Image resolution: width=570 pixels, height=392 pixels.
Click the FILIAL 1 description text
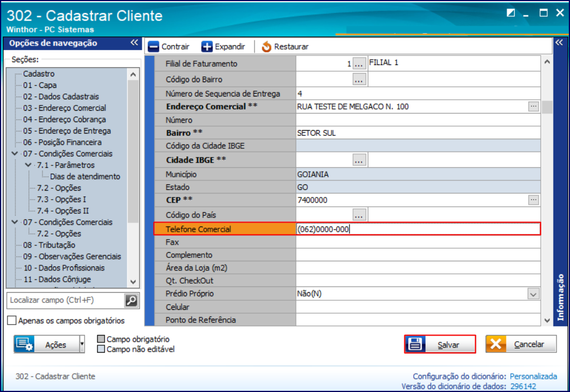coord(383,63)
